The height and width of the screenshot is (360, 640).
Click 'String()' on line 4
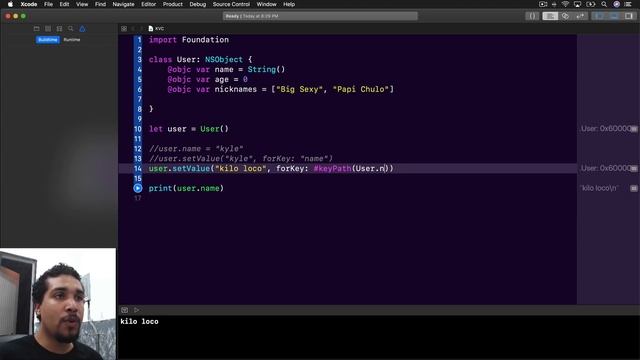click(x=266, y=69)
